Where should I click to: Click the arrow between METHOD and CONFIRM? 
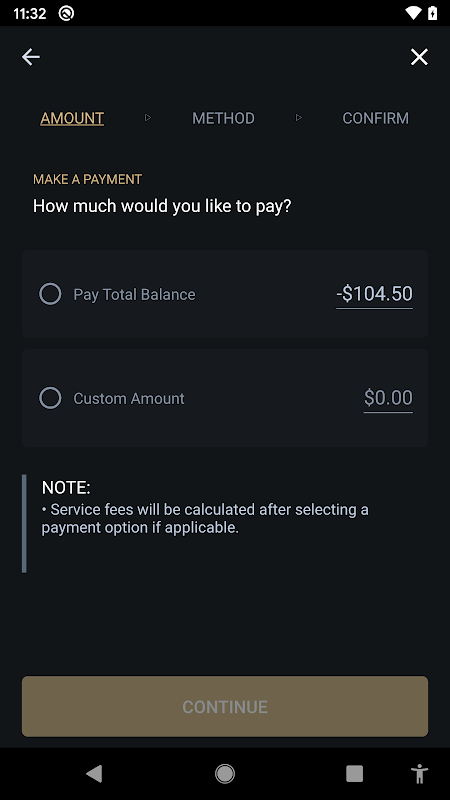(x=299, y=118)
